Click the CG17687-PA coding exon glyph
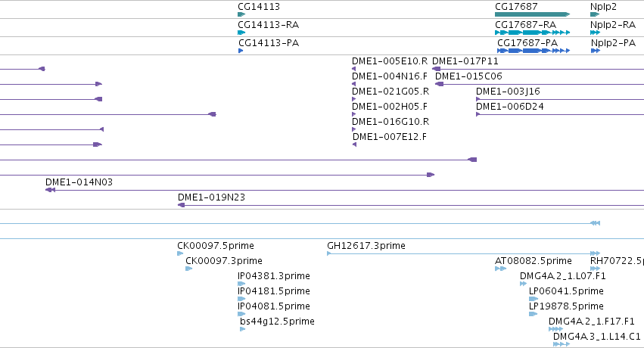Image resolution: width=644 pixels, height=348 pixels. point(534,51)
